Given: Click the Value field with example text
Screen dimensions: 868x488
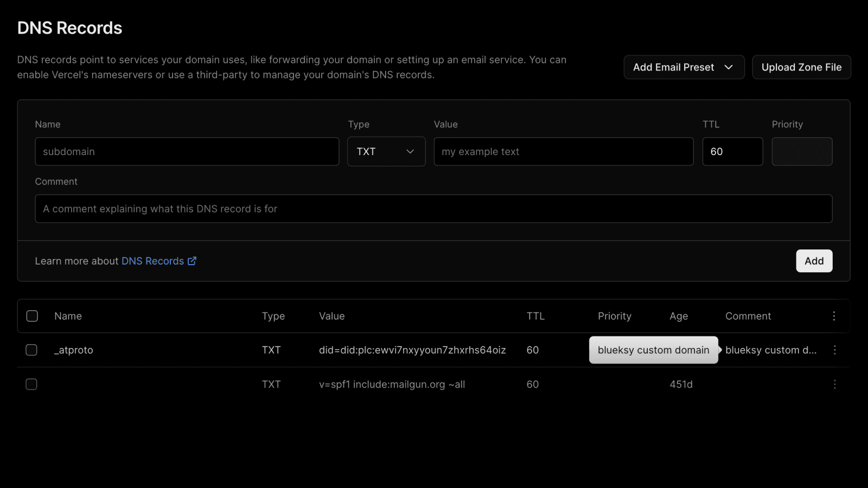Looking at the screenshot, I should pyautogui.click(x=563, y=152).
